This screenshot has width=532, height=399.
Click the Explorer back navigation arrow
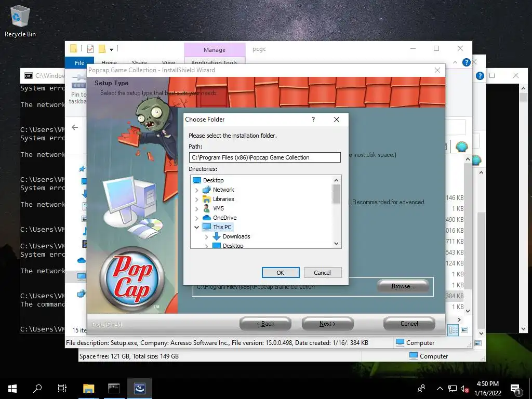(75, 127)
